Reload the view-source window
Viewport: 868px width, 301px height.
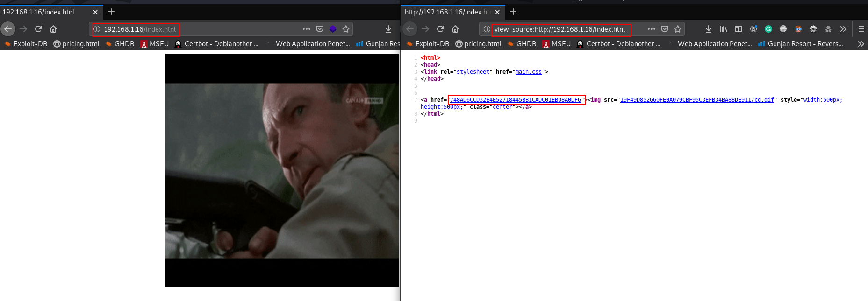point(440,29)
